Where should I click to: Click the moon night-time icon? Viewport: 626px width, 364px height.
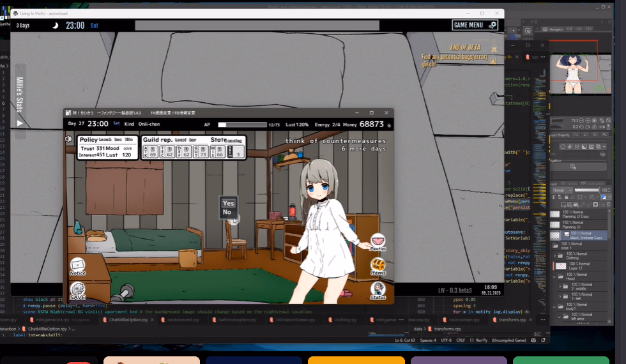tap(56, 26)
